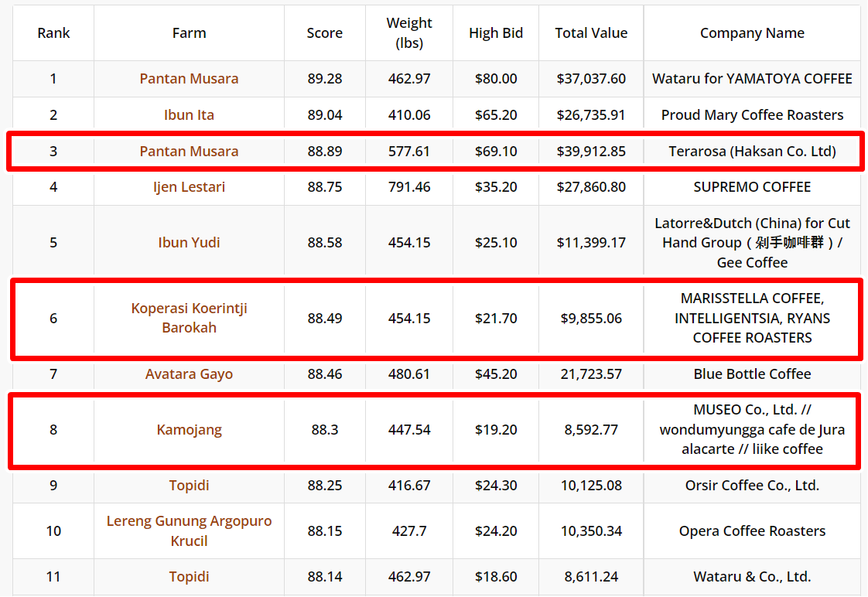Select the high bid $25.10

(x=496, y=242)
